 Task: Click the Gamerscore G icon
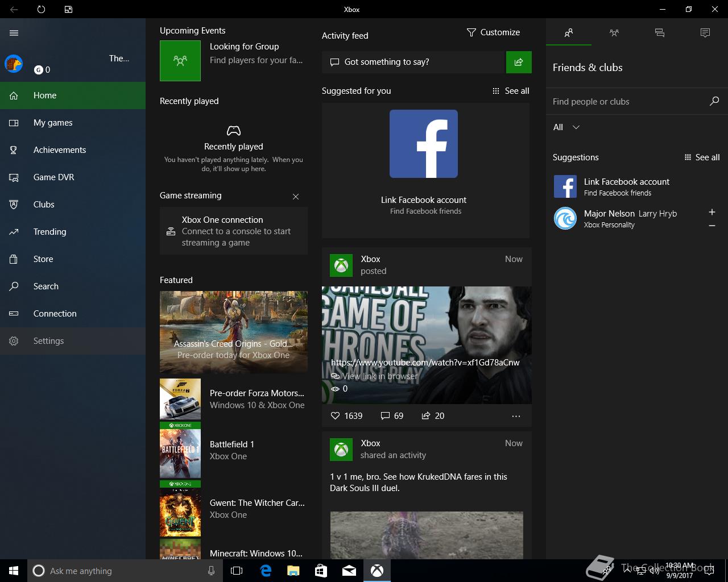(39, 70)
